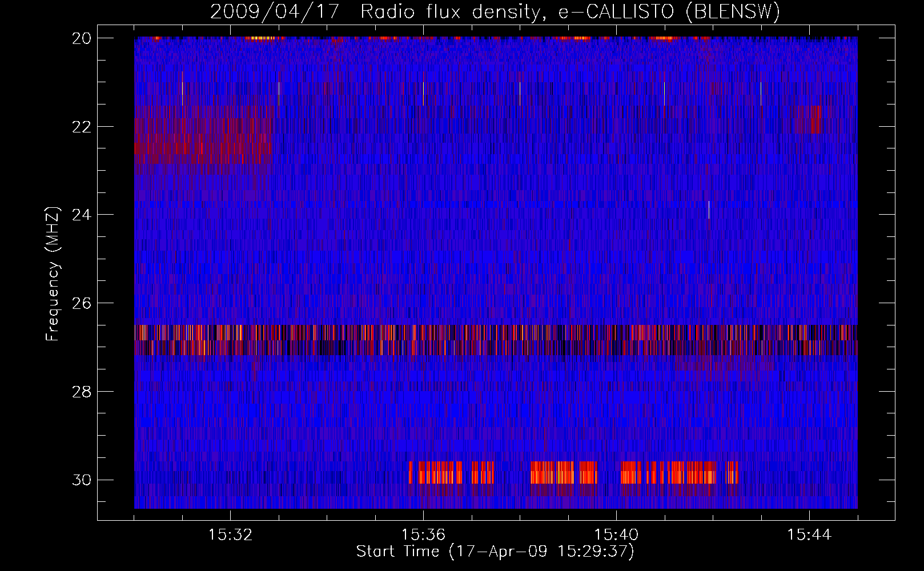Click the 15:40 time tick label
The height and width of the screenshot is (571, 924).
click(x=616, y=535)
